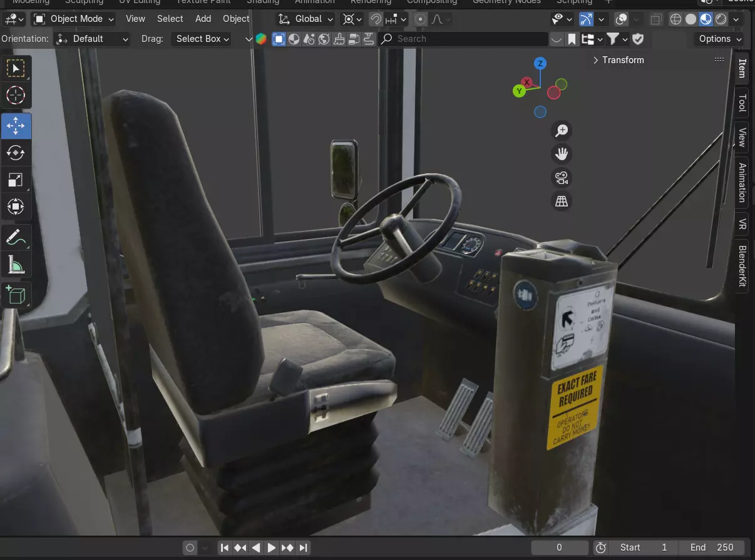Image resolution: width=755 pixels, height=560 pixels.
Task: Switch to the Item sidebar tab
Action: coord(742,68)
